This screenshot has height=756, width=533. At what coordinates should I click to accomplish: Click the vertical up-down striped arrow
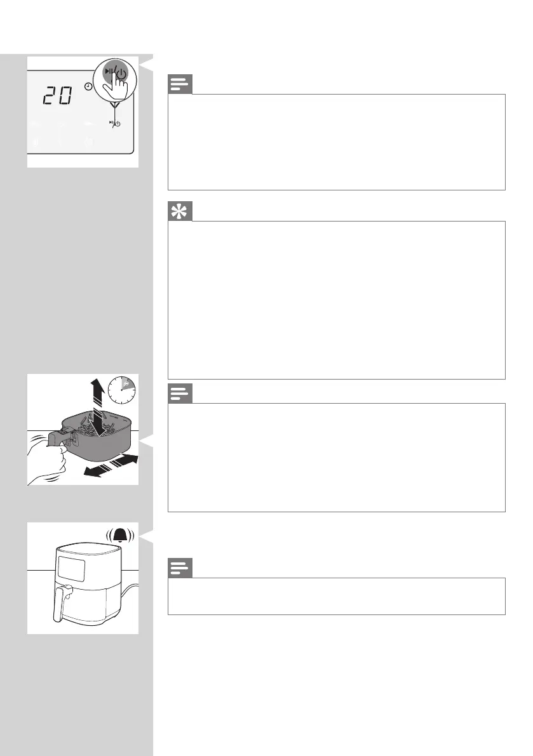pyautogui.click(x=99, y=406)
